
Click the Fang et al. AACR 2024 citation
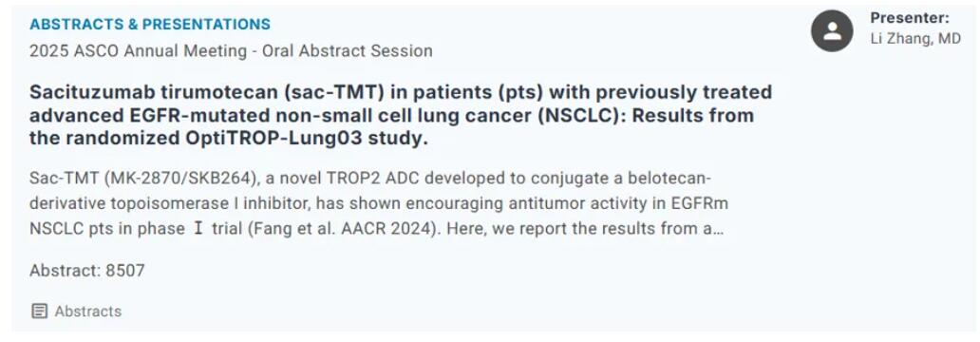(341, 230)
